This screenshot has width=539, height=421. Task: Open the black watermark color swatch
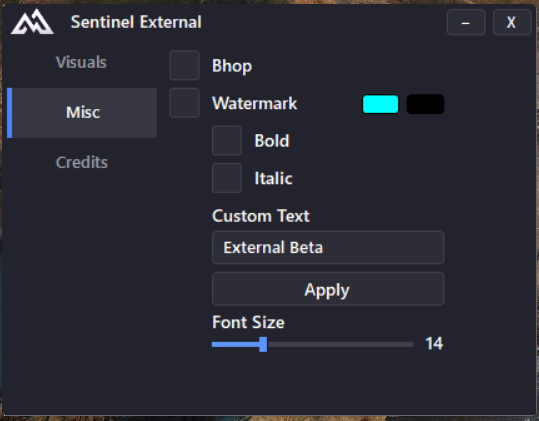pos(426,104)
